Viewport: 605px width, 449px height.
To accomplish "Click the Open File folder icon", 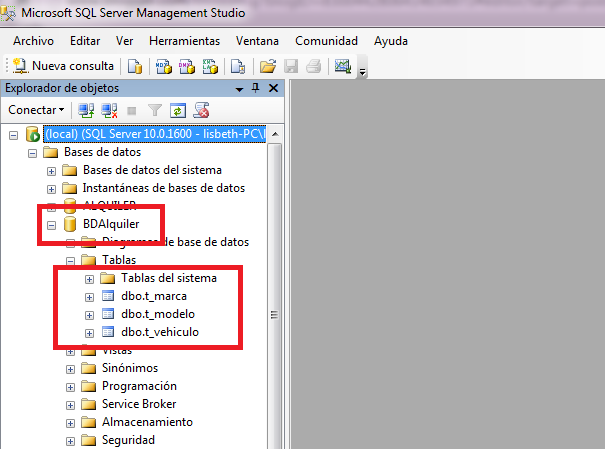I will tap(267, 67).
